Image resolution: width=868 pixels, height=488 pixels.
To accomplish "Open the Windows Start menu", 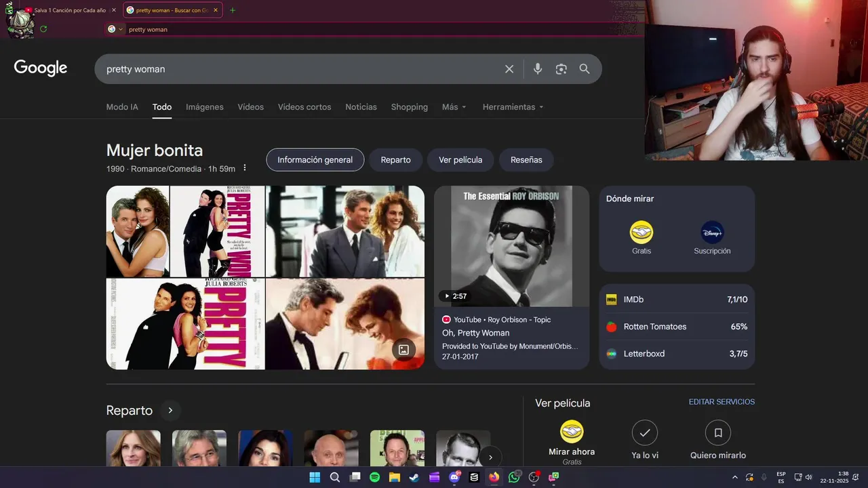I will tap(315, 477).
